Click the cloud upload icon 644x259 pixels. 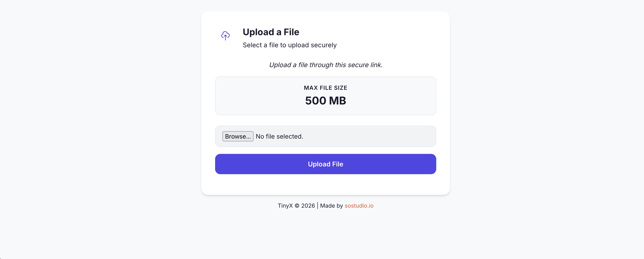[225, 36]
